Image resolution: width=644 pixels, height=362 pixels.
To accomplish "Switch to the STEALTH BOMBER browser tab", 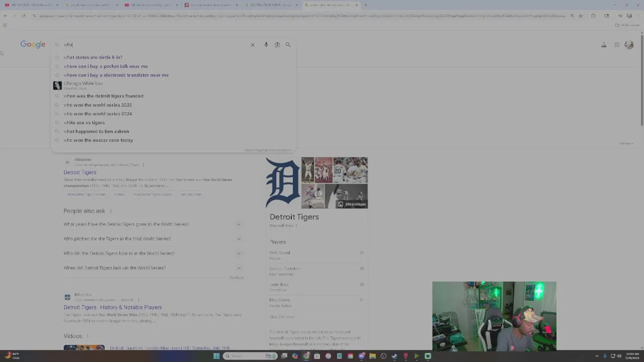I will pyautogui.click(x=270, y=5).
